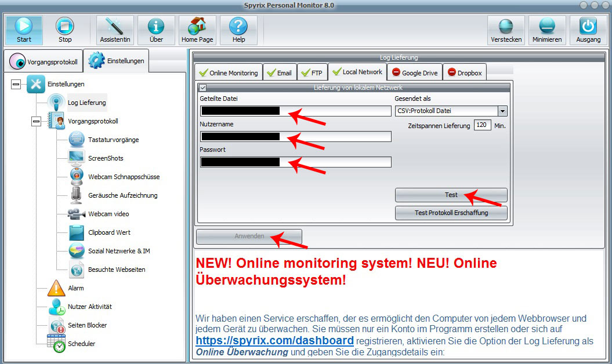This screenshot has height=364, width=612.
Task: Select Scheduler in the settings tree
Action: tap(82, 344)
